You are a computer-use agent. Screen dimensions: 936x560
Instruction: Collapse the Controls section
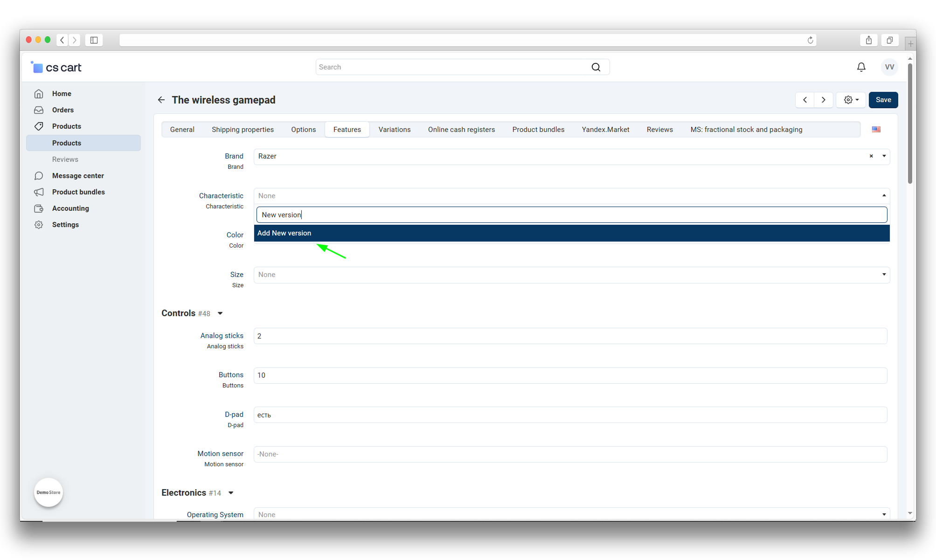coord(220,313)
